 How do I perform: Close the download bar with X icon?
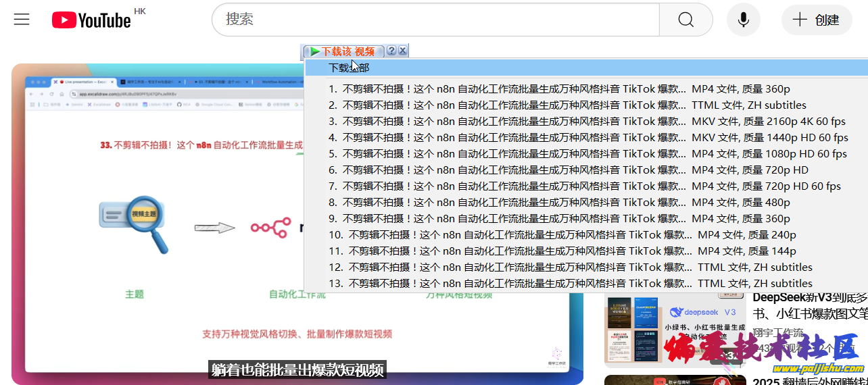[x=402, y=51]
